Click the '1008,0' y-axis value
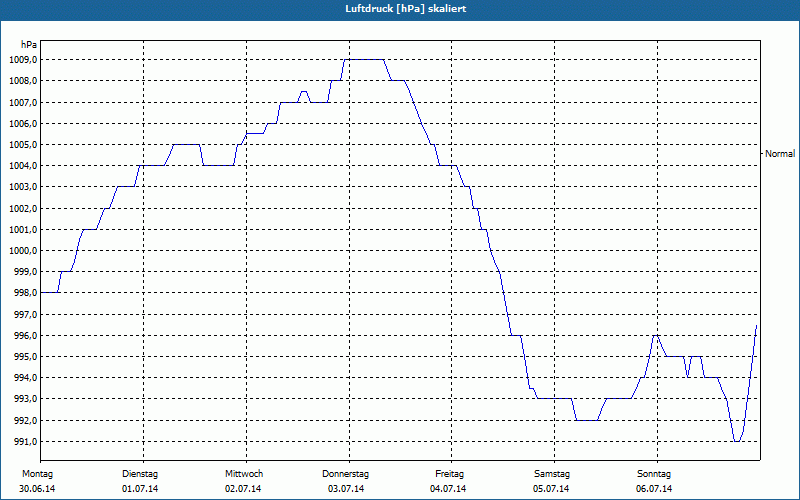The height and width of the screenshot is (500, 800). (23, 81)
